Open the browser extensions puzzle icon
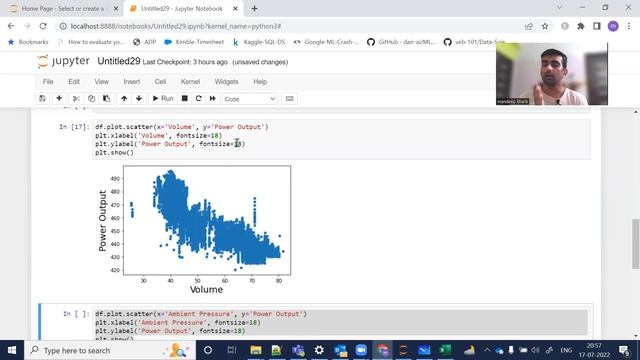Screen dimensions: 640x360 [581, 26]
